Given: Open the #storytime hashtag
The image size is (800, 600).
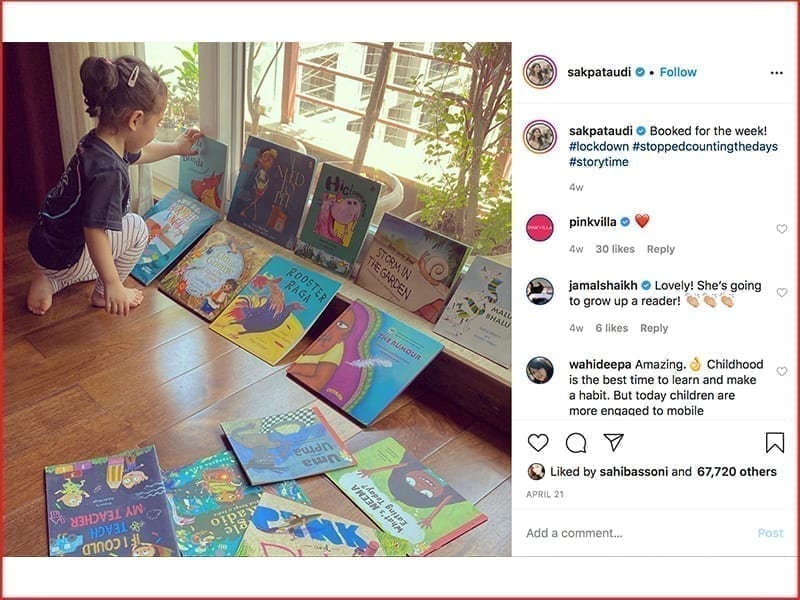Looking at the screenshot, I should point(598,162).
